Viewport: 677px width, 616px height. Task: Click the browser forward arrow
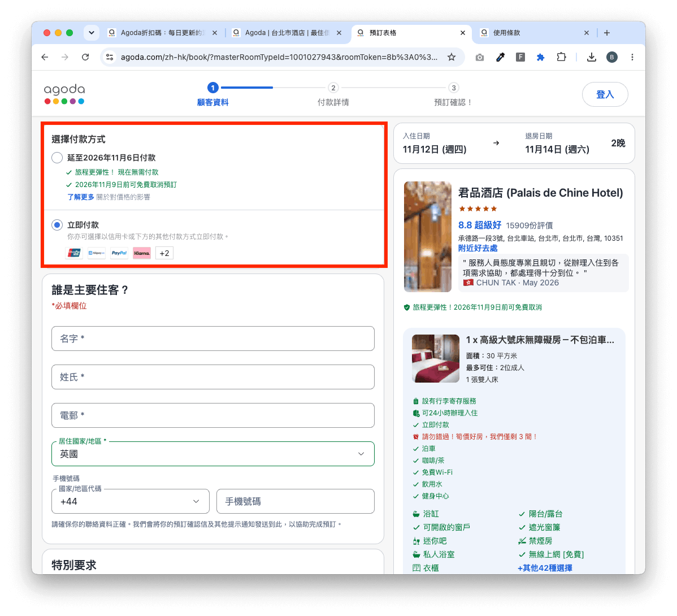(65, 57)
